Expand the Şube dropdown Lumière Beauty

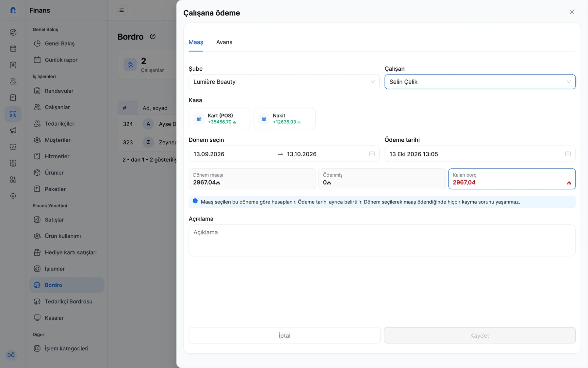tap(284, 82)
